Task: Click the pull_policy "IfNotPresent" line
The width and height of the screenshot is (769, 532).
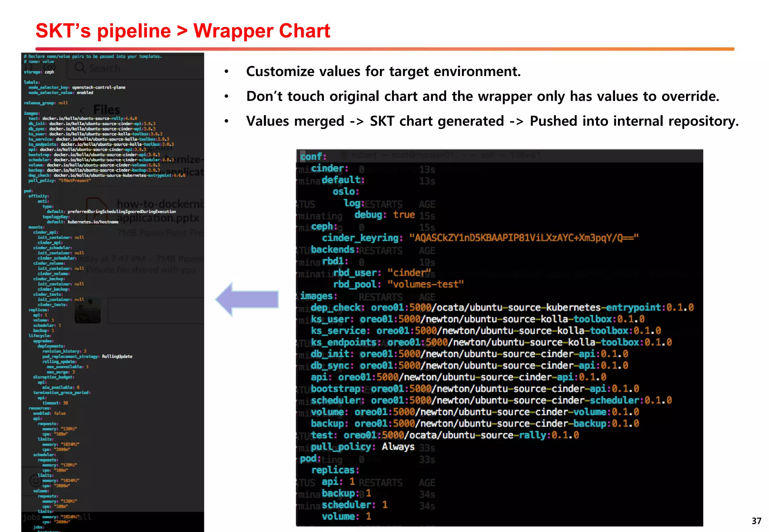Action: pyautogui.click(x=59, y=180)
